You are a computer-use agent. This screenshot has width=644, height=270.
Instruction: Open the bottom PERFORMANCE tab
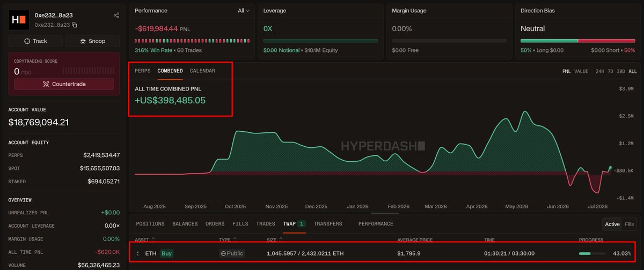tap(376, 223)
